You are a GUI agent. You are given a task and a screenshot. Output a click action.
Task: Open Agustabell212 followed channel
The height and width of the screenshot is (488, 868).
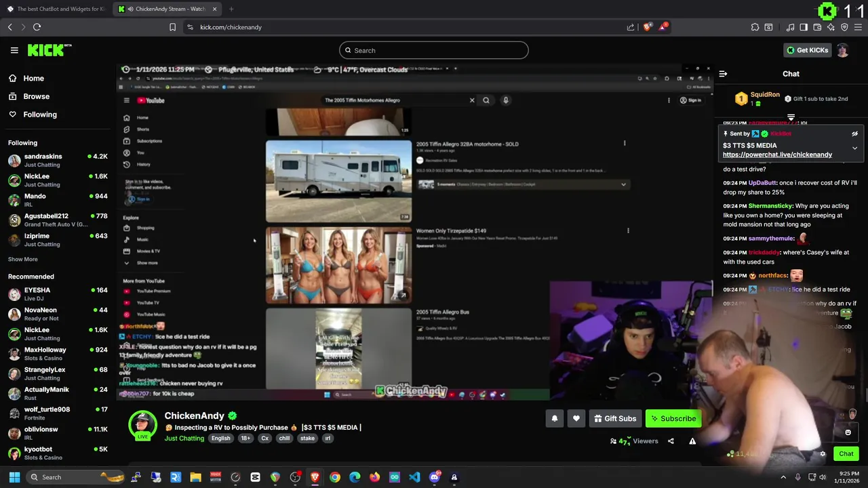click(x=58, y=220)
